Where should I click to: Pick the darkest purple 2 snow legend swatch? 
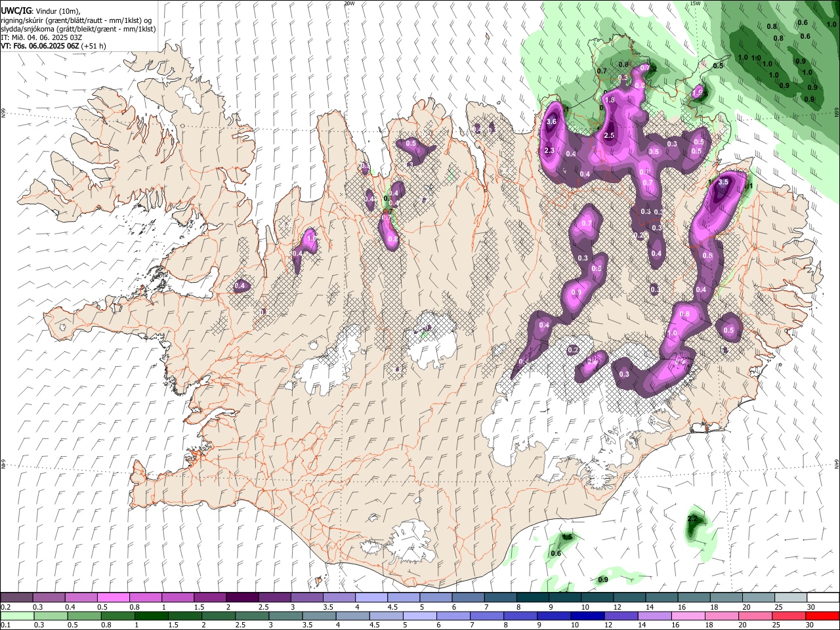[241, 598]
